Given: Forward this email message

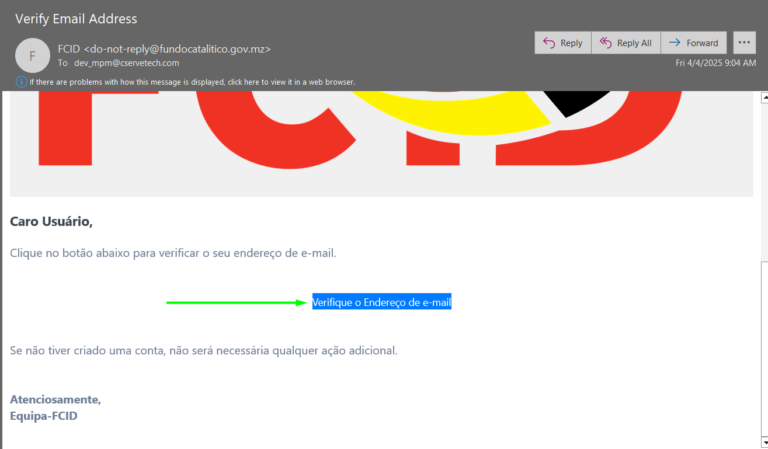Looking at the screenshot, I should click(693, 43).
